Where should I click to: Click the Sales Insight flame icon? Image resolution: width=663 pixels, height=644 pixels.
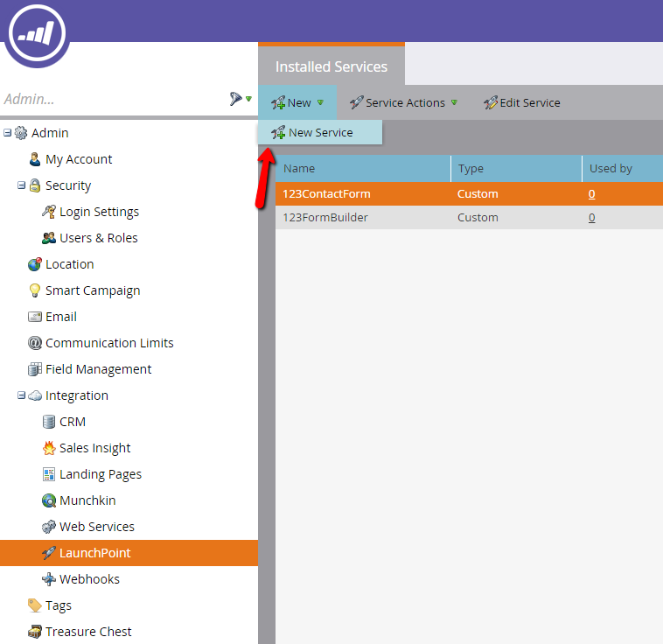coord(49,448)
